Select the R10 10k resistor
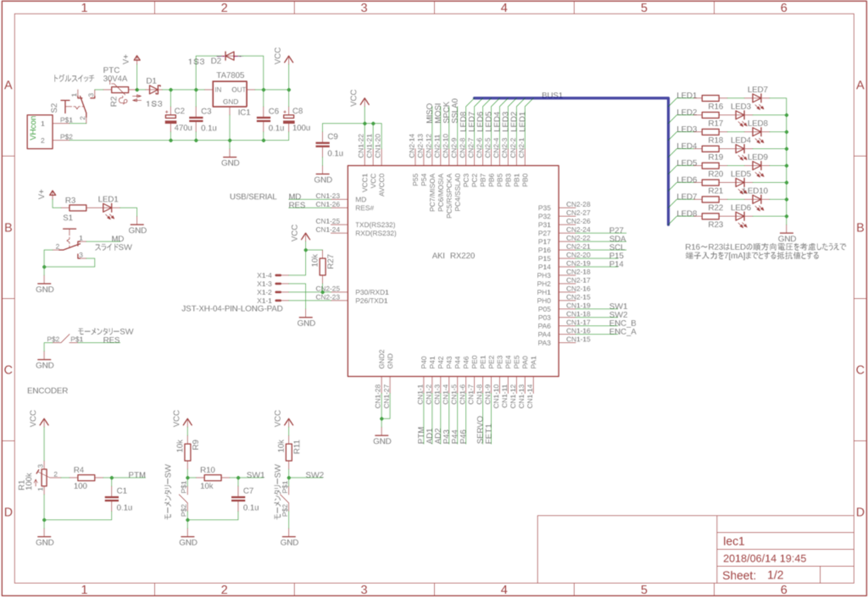Image resolution: width=868 pixels, height=598 pixels. [212, 478]
